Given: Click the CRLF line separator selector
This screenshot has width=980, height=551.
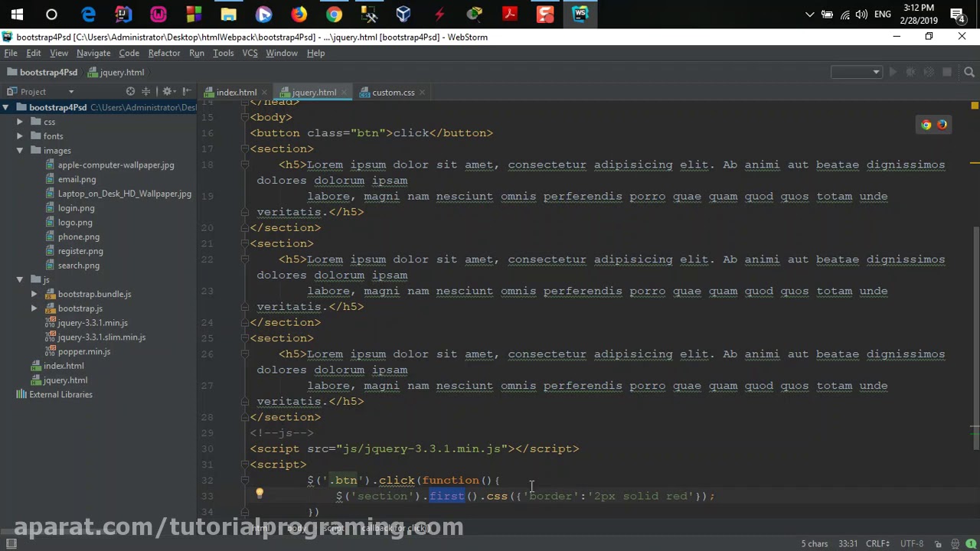Looking at the screenshot, I should tap(879, 543).
